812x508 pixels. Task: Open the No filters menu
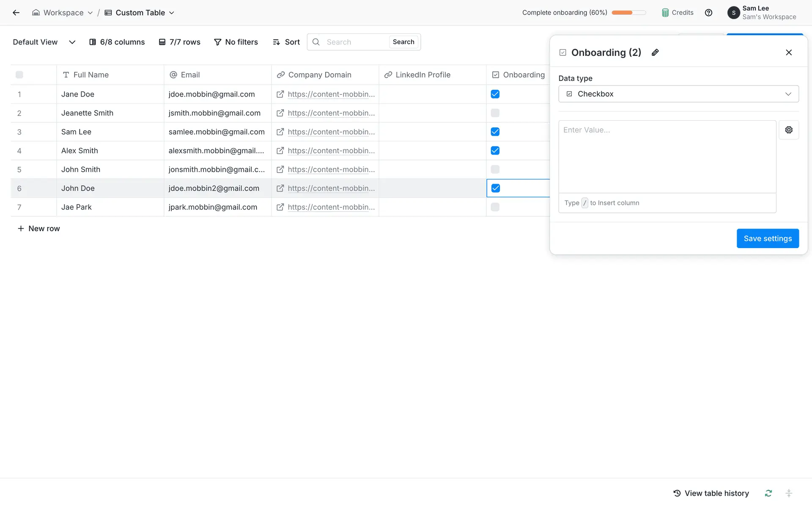pyautogui.click(x=236, y=42)
